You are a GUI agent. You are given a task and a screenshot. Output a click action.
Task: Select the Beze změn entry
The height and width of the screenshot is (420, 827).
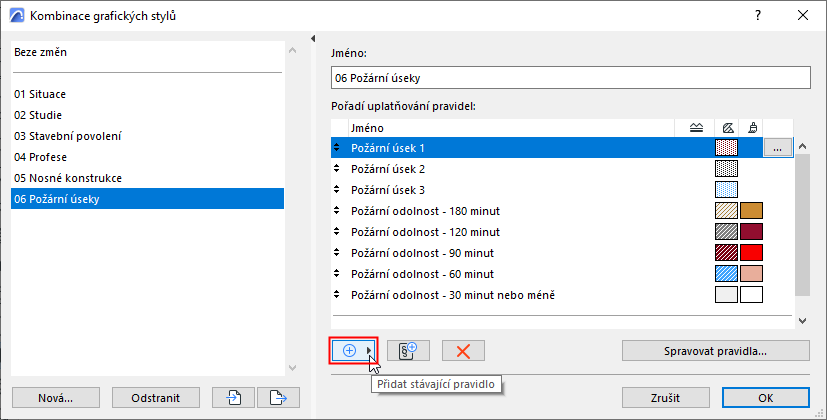pos(41,51)
